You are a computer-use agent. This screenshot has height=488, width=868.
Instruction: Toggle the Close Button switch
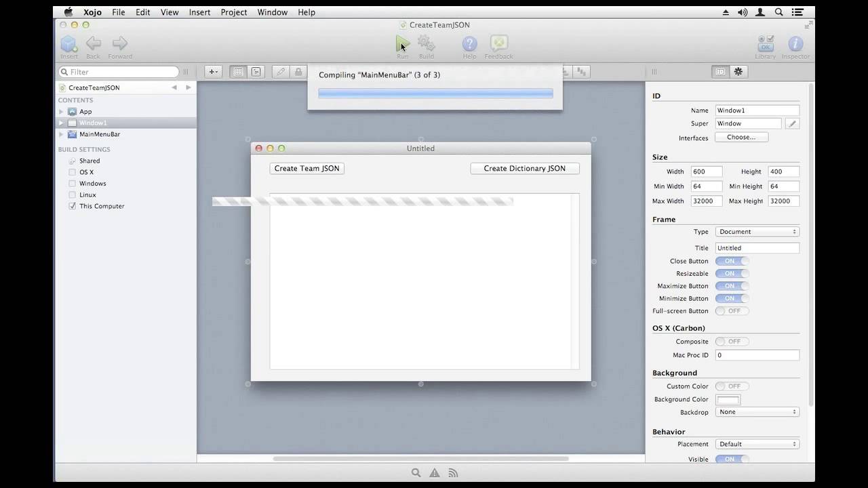pos(732,261)
